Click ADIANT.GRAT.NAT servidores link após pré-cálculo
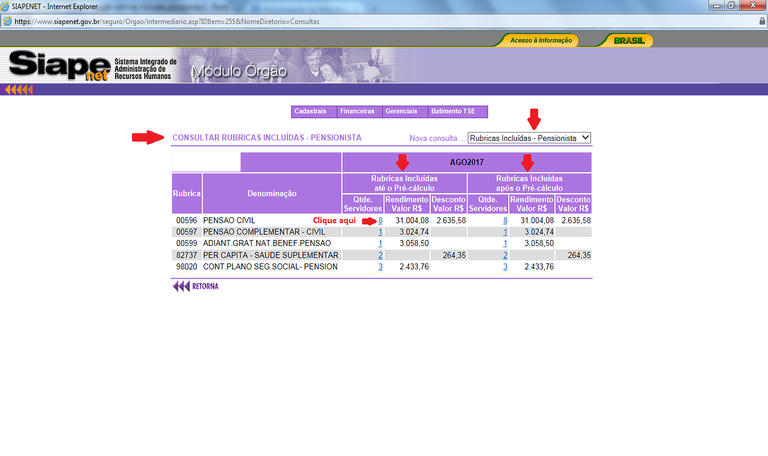 pos(505,243)
